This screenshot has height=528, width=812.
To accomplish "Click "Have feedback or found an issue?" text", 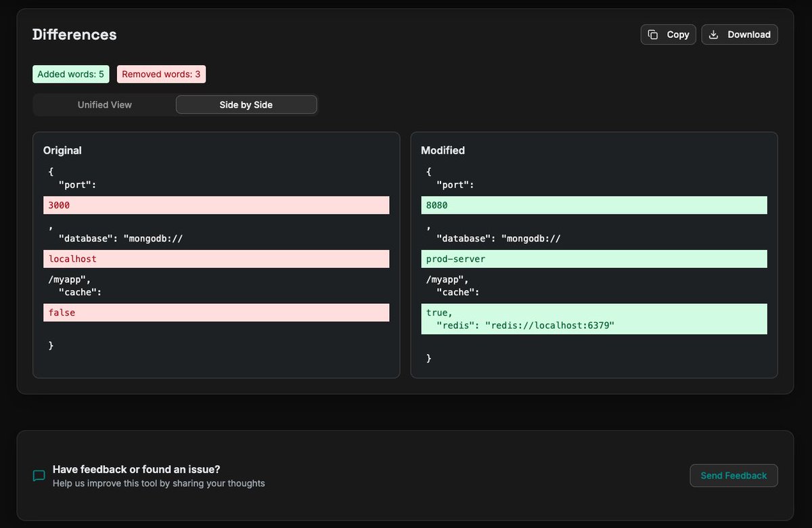I will 137,469.
